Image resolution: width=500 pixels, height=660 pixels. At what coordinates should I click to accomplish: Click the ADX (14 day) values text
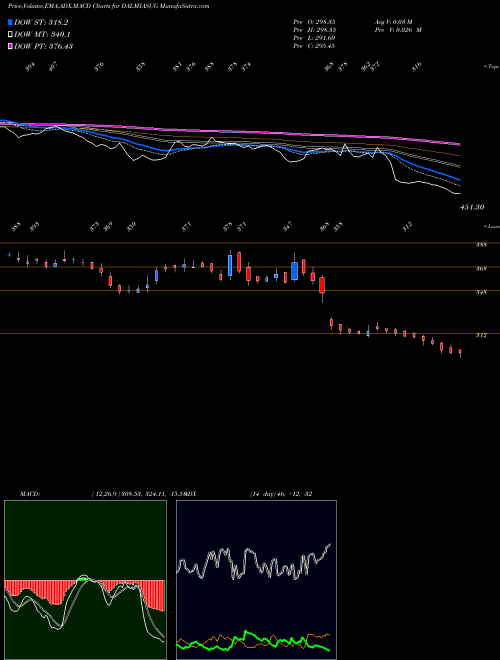[281, 493]
